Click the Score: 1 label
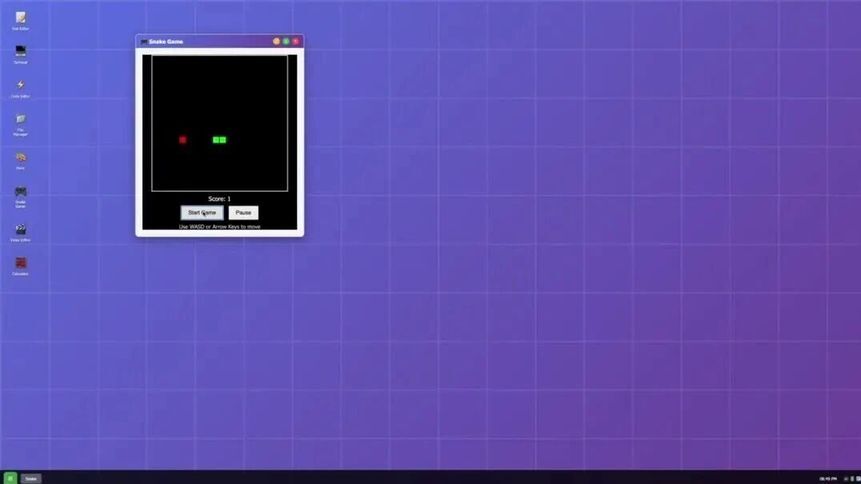The image size is (861, 484). pyautogui.click(x=220, y=199)
